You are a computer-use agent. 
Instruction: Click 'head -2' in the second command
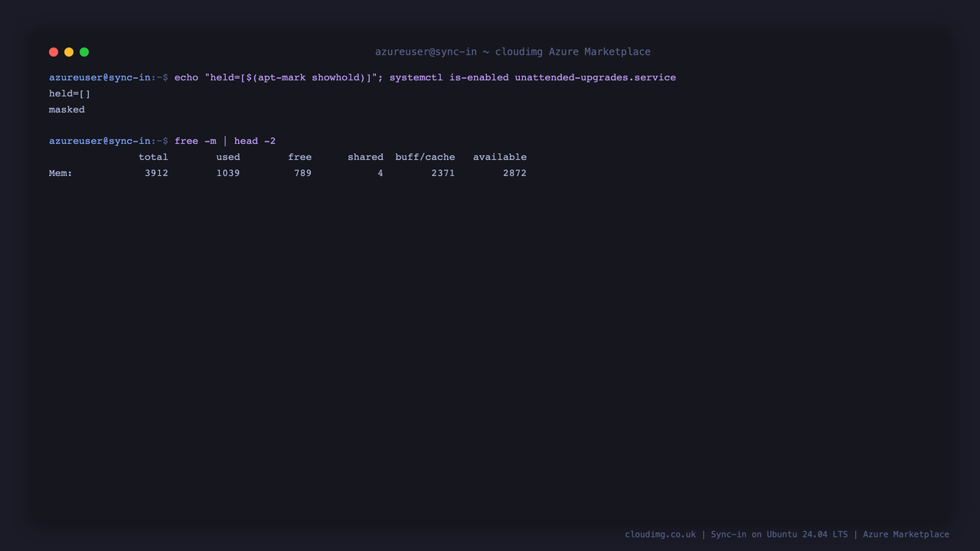(x=255, y=141)
